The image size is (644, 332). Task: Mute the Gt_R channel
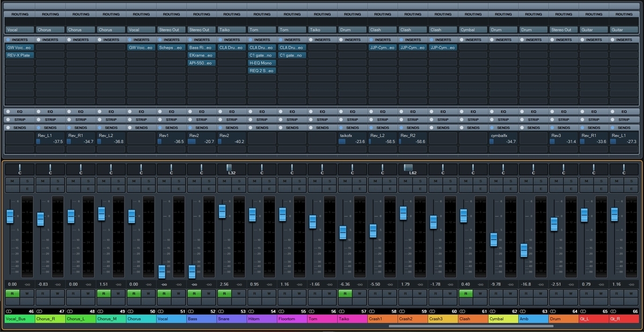point(616,181)
